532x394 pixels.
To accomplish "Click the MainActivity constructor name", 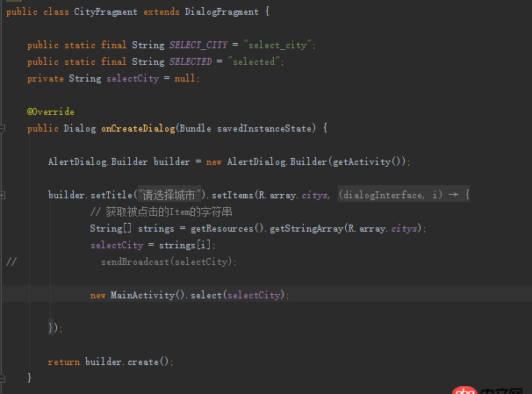I will click(x=142, y=295).
